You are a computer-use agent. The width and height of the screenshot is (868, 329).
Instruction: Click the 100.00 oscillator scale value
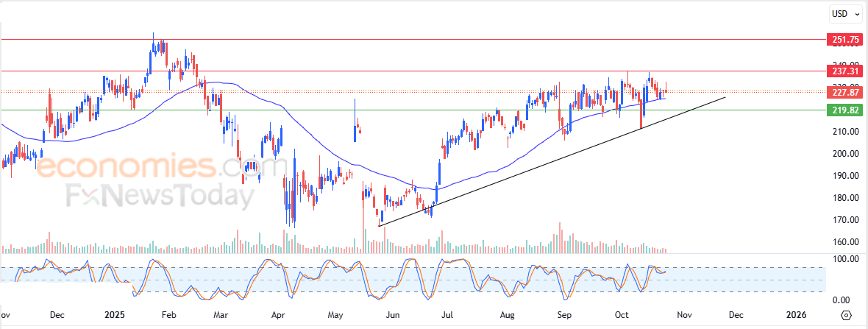click(x=844, y=259)
